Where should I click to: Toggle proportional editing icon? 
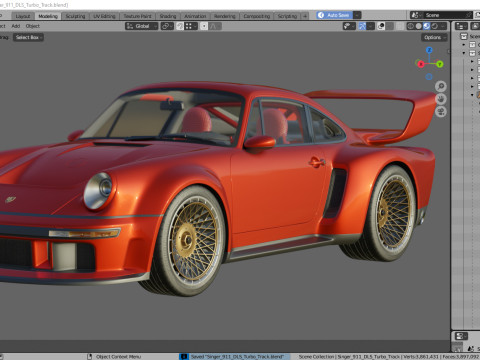click(x=204, y=26)
